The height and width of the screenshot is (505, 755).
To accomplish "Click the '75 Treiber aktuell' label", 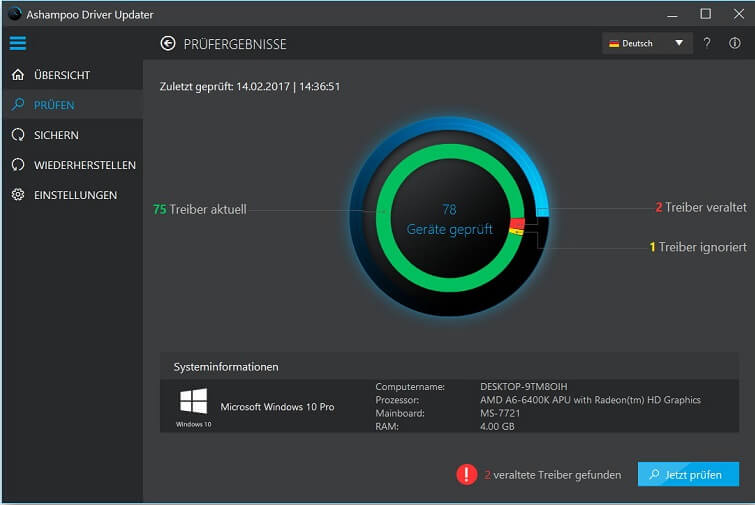I will point(200,209).
